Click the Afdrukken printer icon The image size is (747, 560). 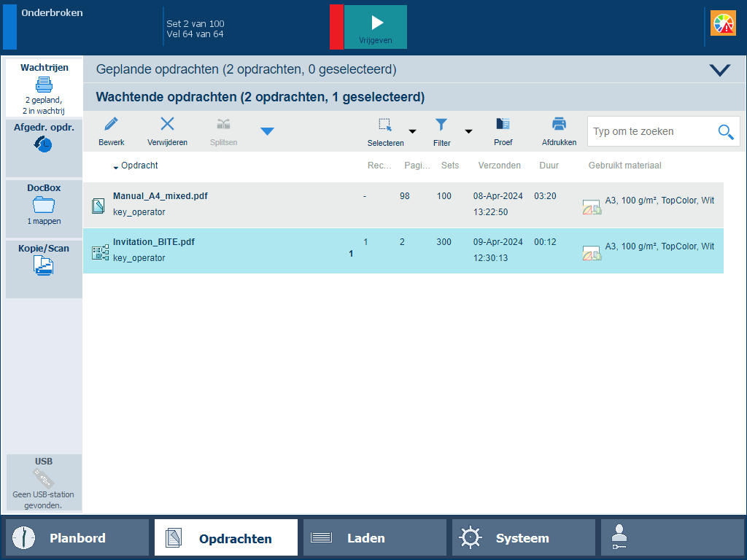tap(559, 124)
